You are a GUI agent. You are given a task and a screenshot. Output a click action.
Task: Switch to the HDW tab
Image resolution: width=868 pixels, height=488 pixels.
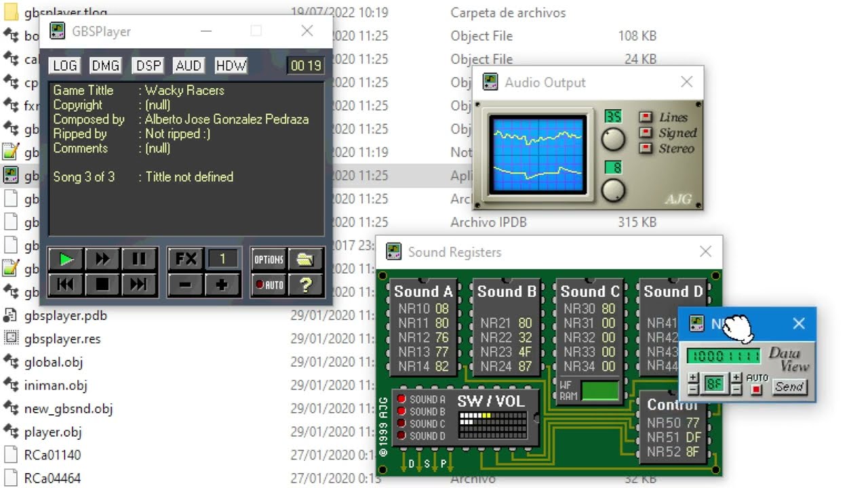231,66
